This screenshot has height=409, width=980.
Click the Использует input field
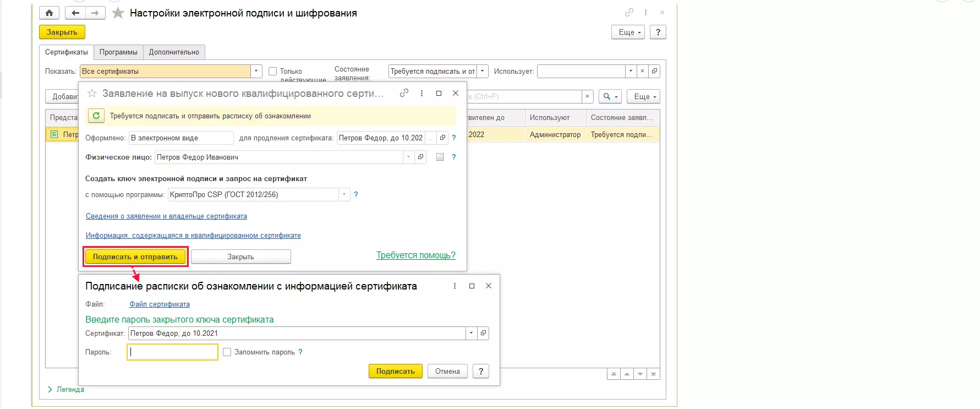tap(582, 71)
